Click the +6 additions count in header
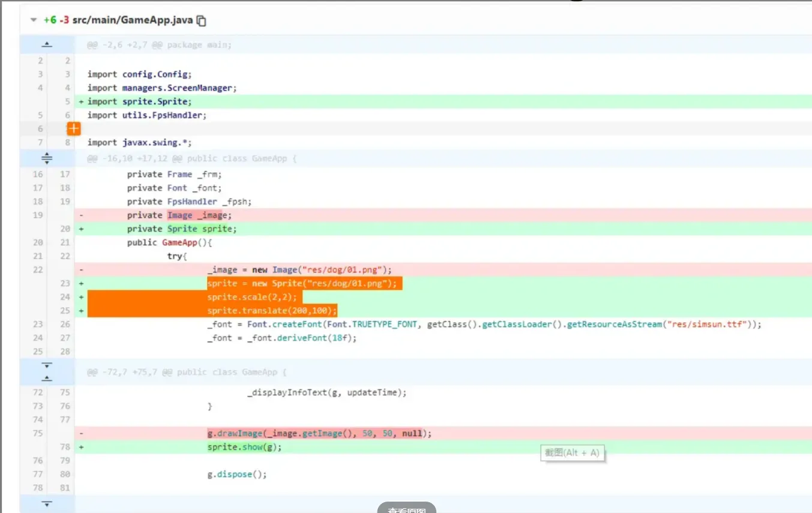The image size is (812, 513). coord(50,20)
